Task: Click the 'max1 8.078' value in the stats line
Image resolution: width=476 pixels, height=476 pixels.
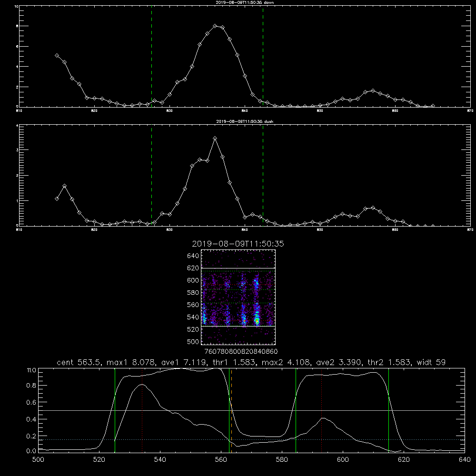Action: pyautogui.click(x=132, y=362)
